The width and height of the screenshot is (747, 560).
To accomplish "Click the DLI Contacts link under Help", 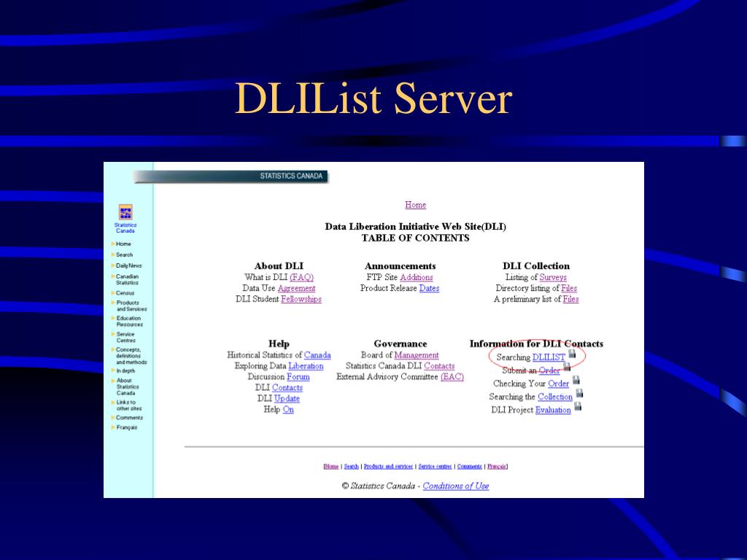I will [287, 388].
